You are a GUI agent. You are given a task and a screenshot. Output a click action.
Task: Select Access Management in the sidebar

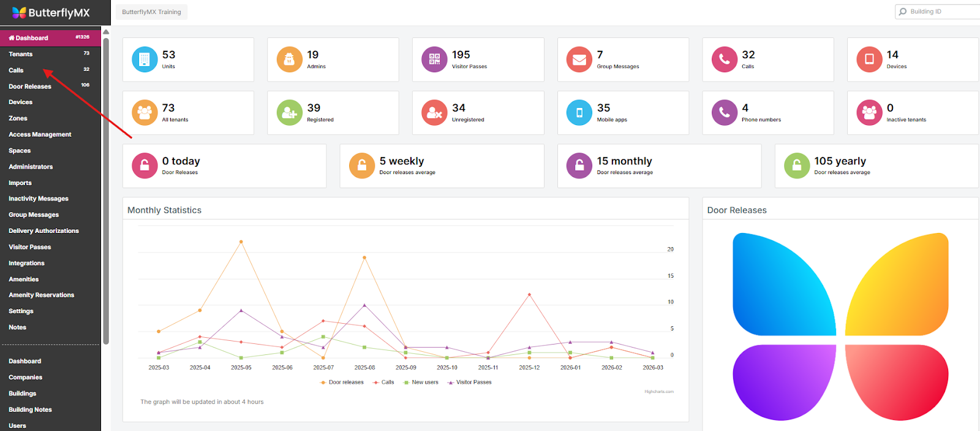click(40, 135)
